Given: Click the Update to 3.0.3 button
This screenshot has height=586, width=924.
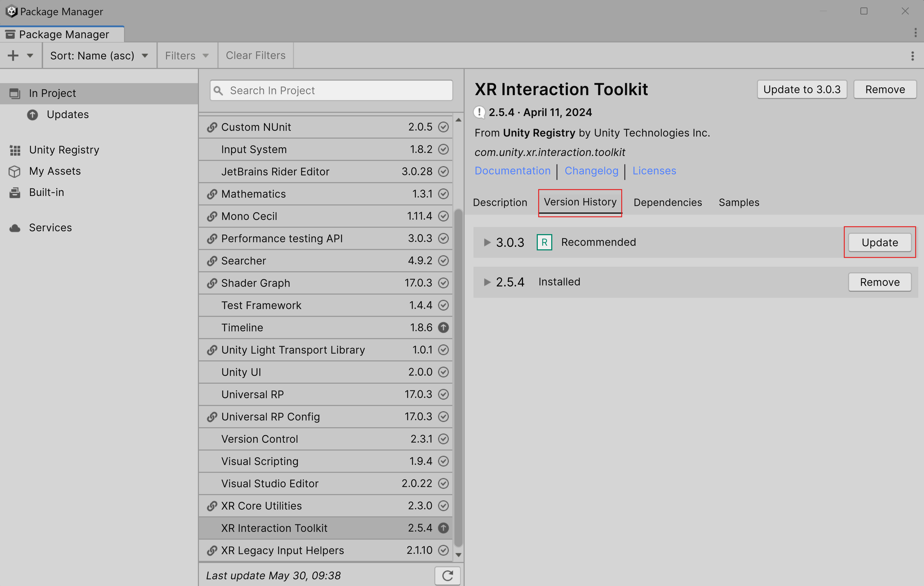Looking at the screenshot, I should 802,89.
